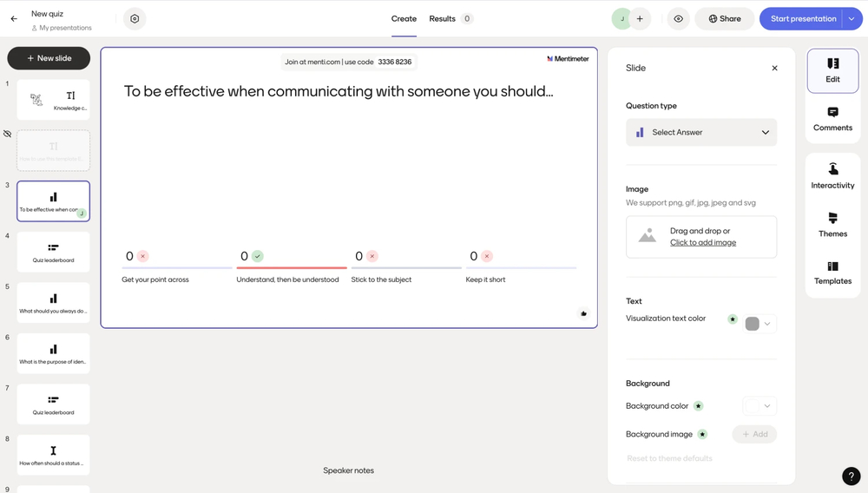Open the Visualization text color swatch

click(759, 324)
